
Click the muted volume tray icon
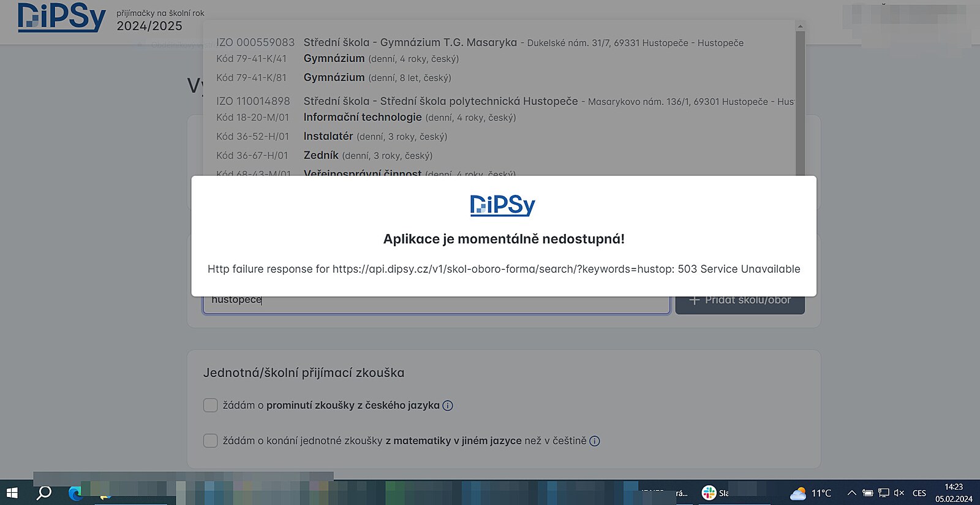click(899, 493)
